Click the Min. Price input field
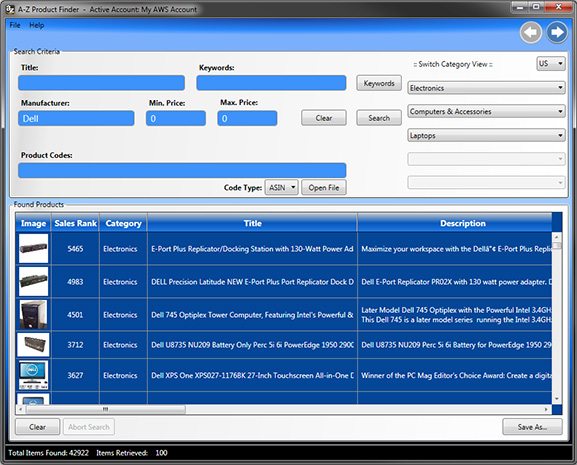577x465 pixels. 176,118
